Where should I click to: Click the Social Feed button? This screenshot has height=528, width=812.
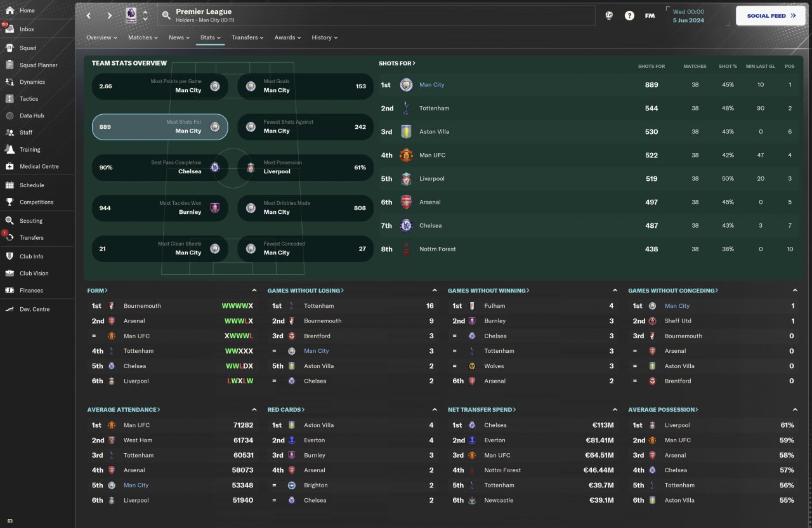pos(770,16)
